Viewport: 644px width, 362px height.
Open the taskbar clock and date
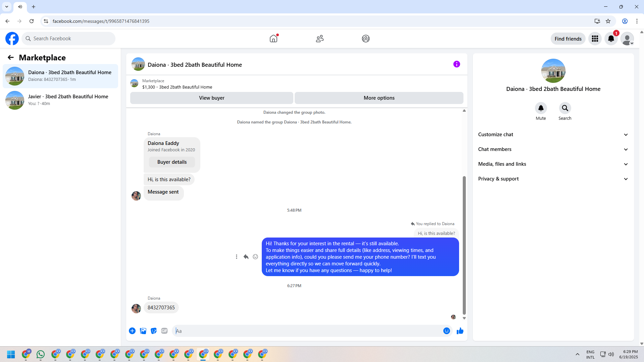click(x=629, y=354)
